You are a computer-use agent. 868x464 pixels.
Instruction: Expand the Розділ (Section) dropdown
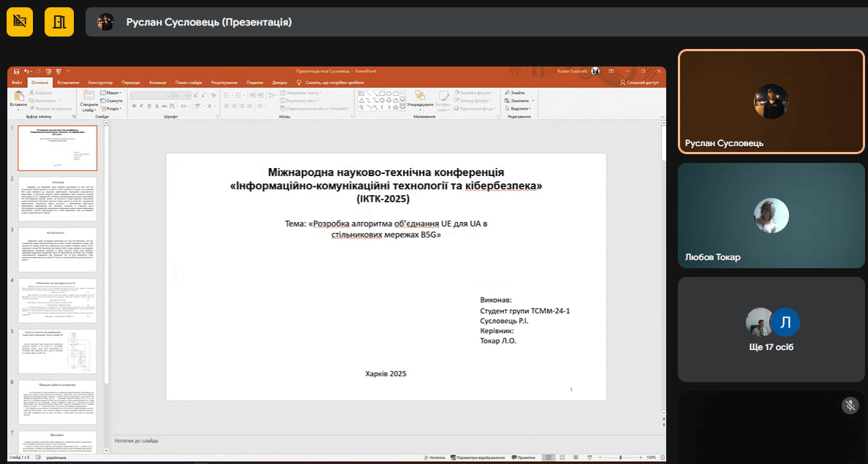coord(113,108)
